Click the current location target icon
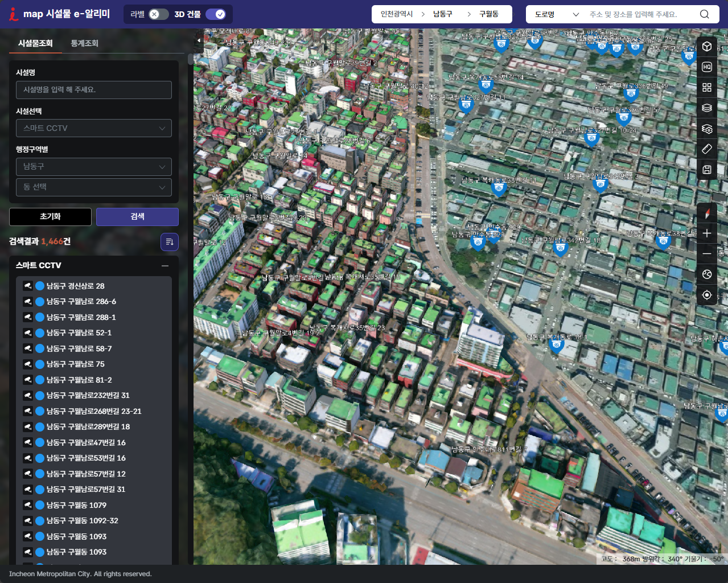Image resolution: width=728 pixels, height=583 pixels. coord(707,295)
